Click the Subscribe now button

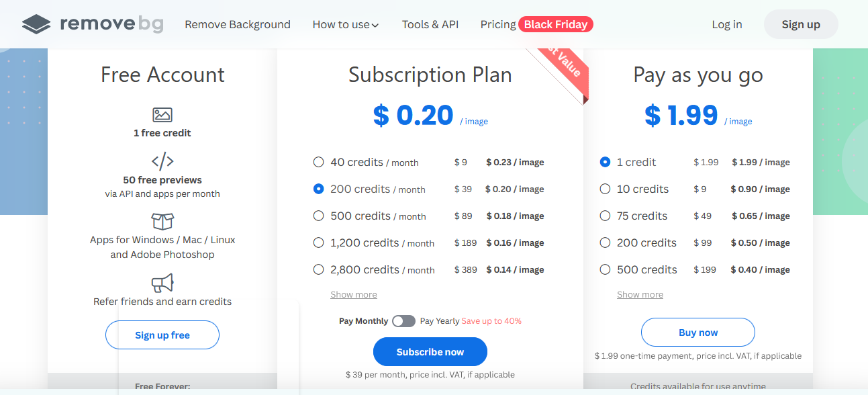430,352
